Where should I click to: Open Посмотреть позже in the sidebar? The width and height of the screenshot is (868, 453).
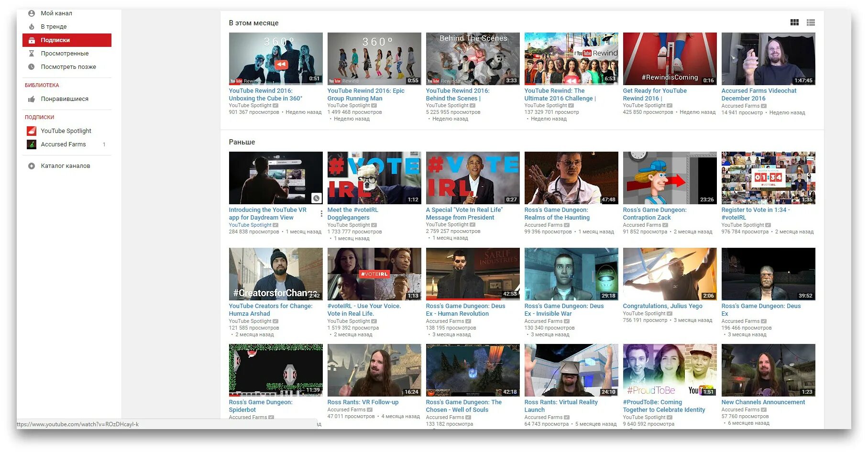[x=68, y=67]
